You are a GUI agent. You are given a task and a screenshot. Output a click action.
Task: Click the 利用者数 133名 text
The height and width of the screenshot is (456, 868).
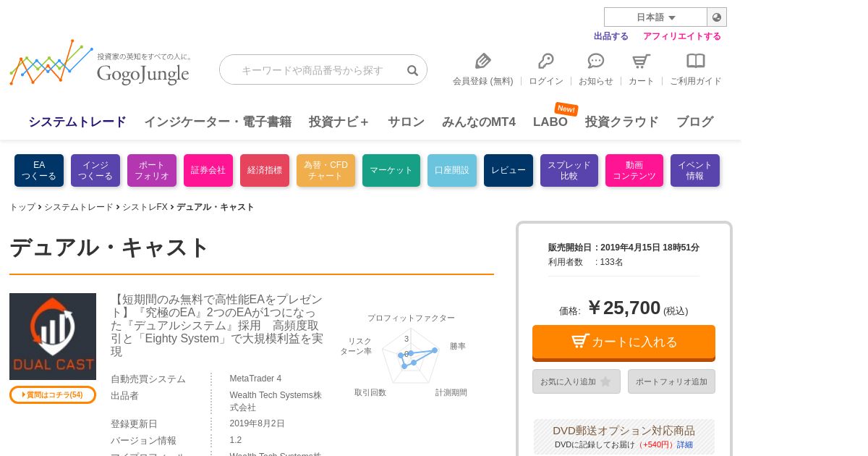pos(585,262)
